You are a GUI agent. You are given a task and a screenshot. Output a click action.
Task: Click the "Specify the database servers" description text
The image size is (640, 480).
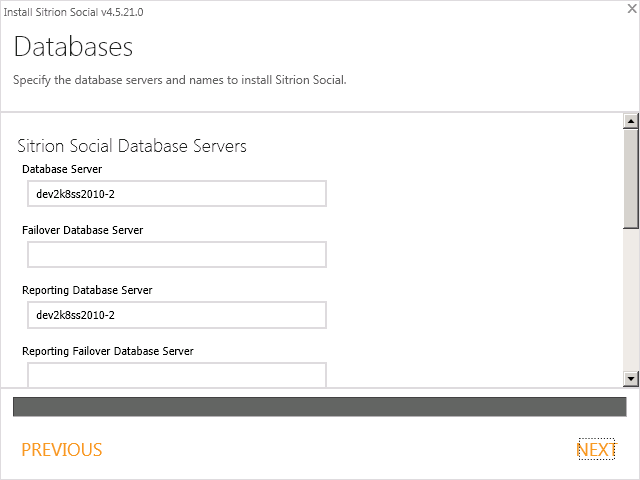[180, 80]
